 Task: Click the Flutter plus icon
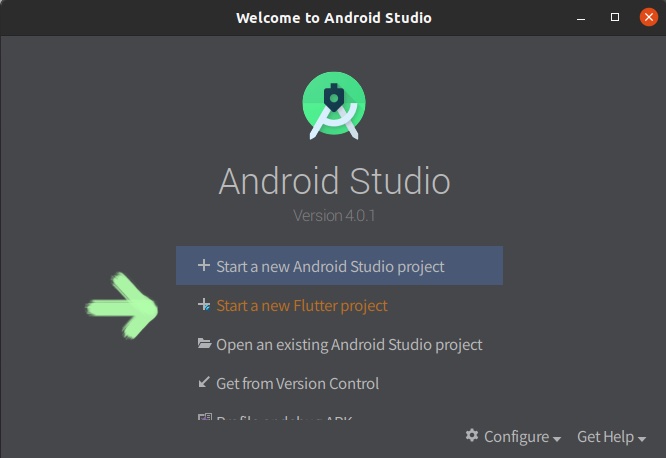(x=204, y=304)
